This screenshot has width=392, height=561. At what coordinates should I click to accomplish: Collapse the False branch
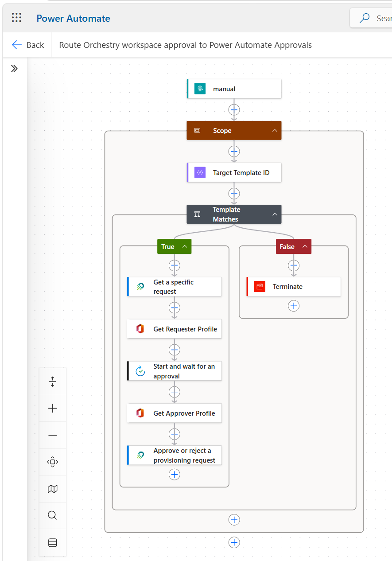point(305,247)
